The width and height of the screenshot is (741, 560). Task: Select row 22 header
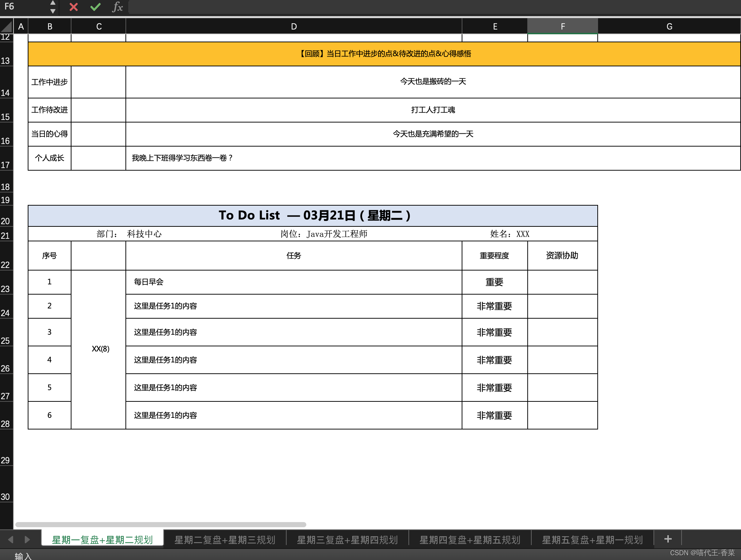point(7,256)
